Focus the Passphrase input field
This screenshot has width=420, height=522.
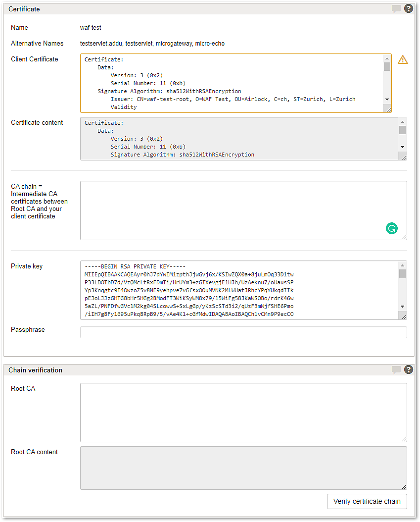(x=243, y=332)
